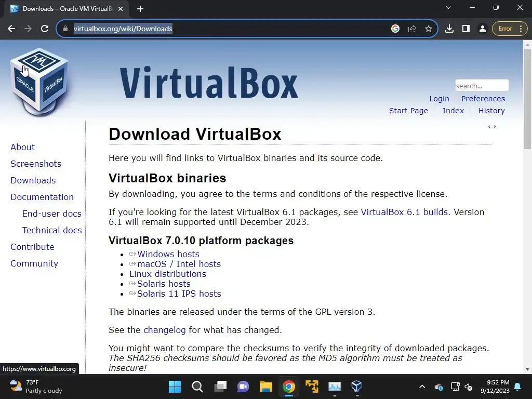
Task: Open the tab search chevron
Action: 448,7
